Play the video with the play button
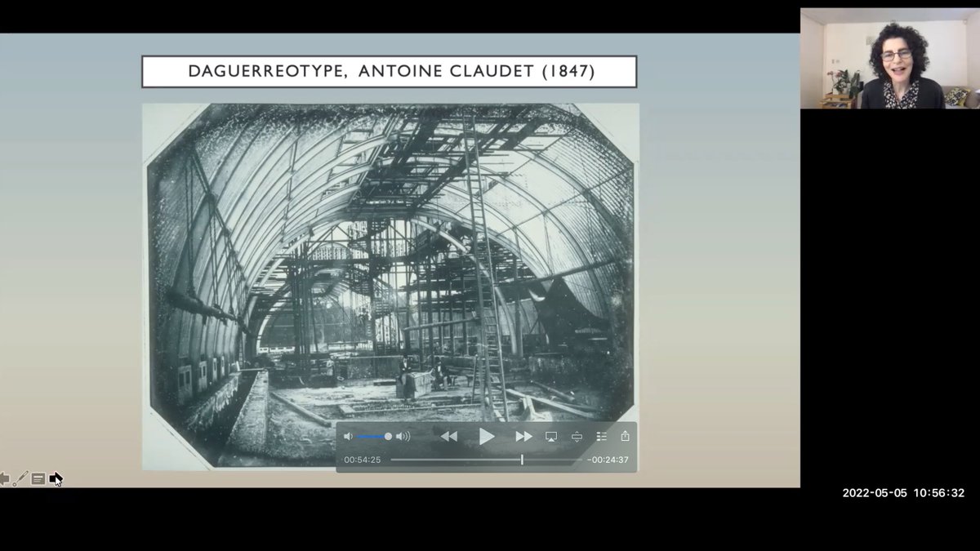980x551 pixels. point(487,437)
